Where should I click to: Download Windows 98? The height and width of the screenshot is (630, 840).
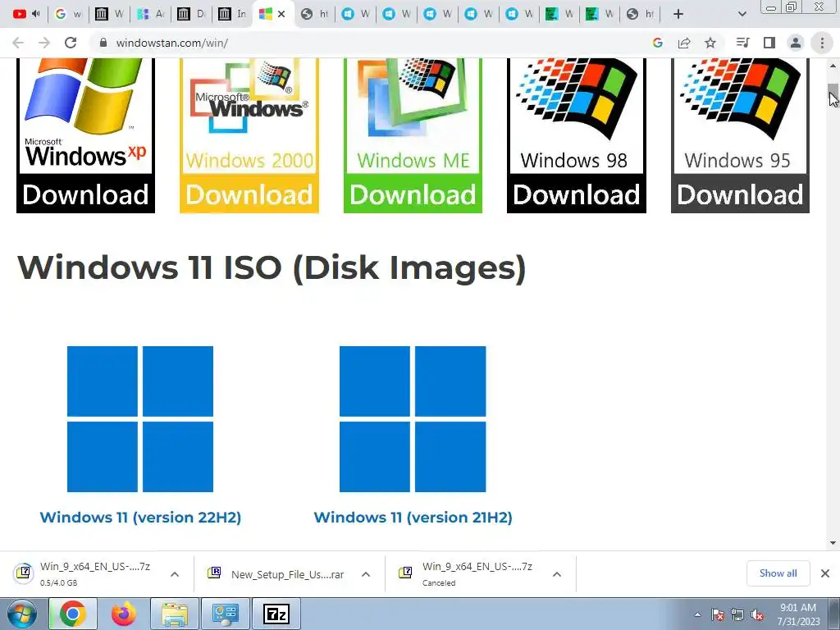[x=577, y=194]
